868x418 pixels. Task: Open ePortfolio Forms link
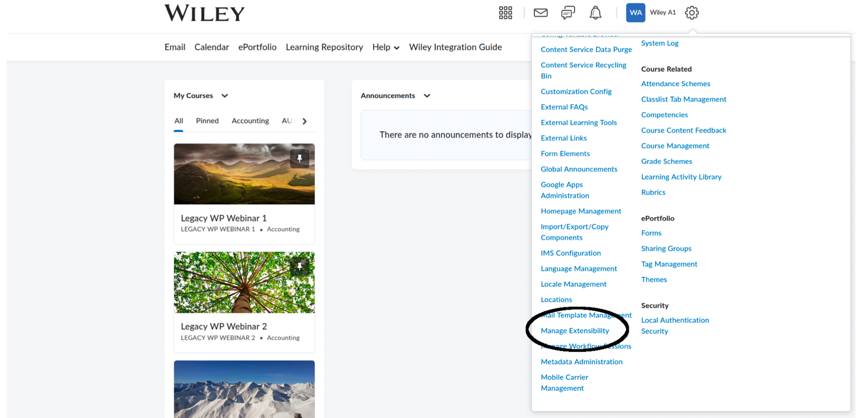[651, 233]
